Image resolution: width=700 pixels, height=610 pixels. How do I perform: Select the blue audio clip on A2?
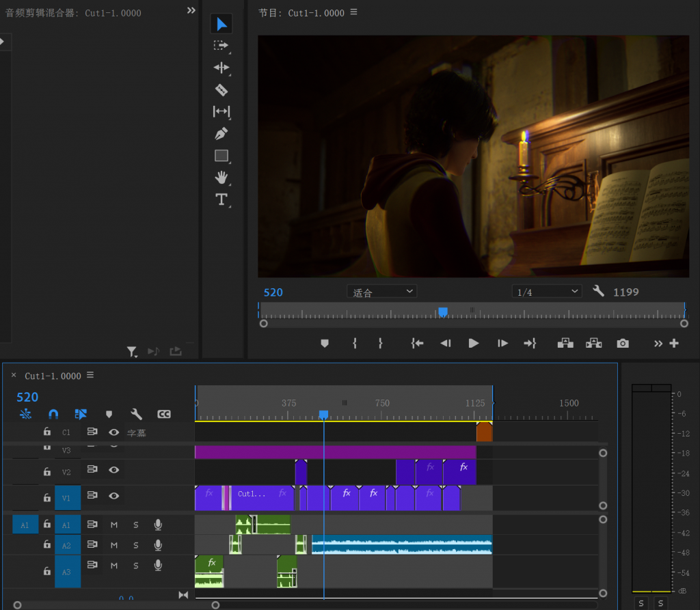point(402,545)
